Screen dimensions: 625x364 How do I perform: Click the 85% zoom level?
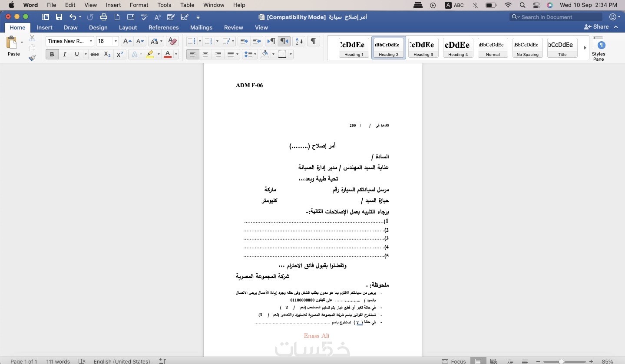pos(607,361)
